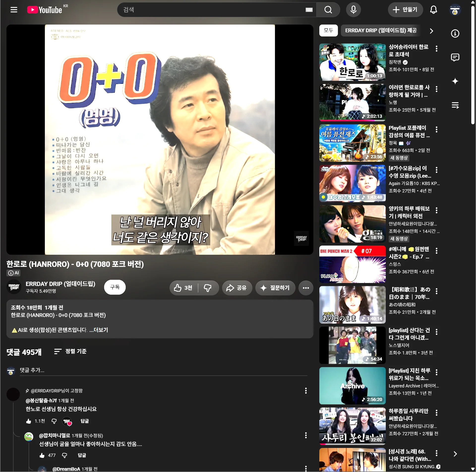Like the reply by @깝치마니멀로
The image size is (476, 472).
(42, 455)
